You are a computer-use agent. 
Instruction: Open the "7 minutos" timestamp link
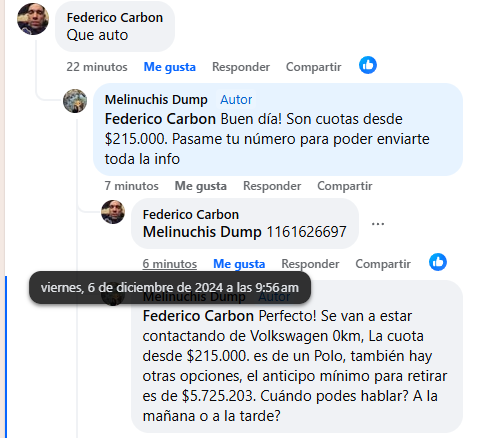(132, 186)
